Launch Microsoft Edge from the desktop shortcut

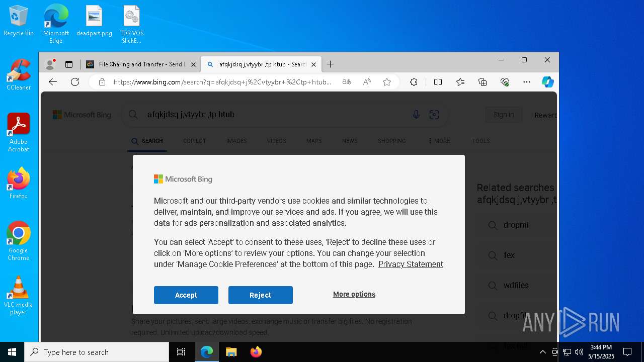tap(56, 24)
